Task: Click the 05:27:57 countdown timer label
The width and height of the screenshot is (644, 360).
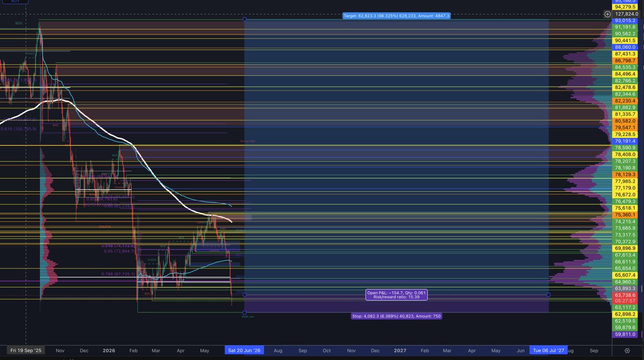Action: (625, 301)
